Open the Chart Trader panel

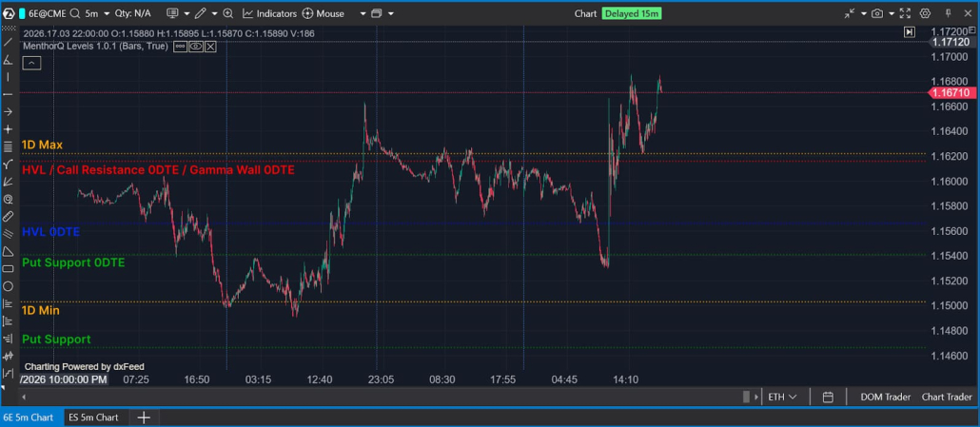click(947, 397)
